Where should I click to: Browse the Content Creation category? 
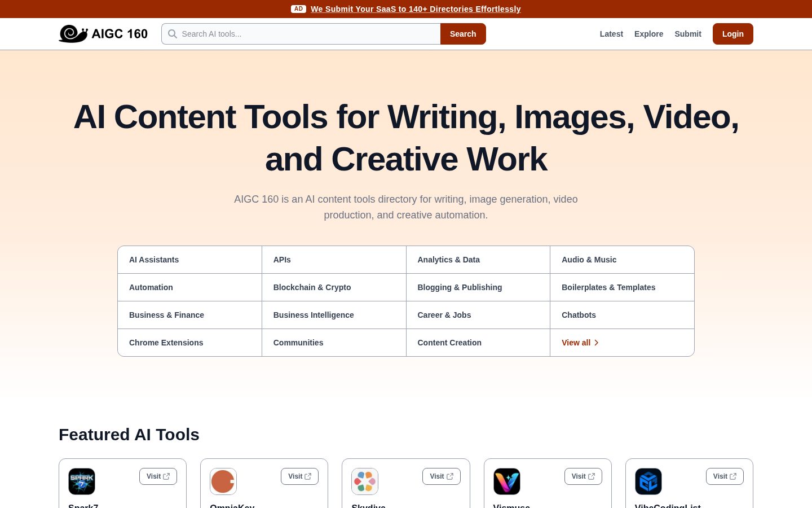point(478,343)
